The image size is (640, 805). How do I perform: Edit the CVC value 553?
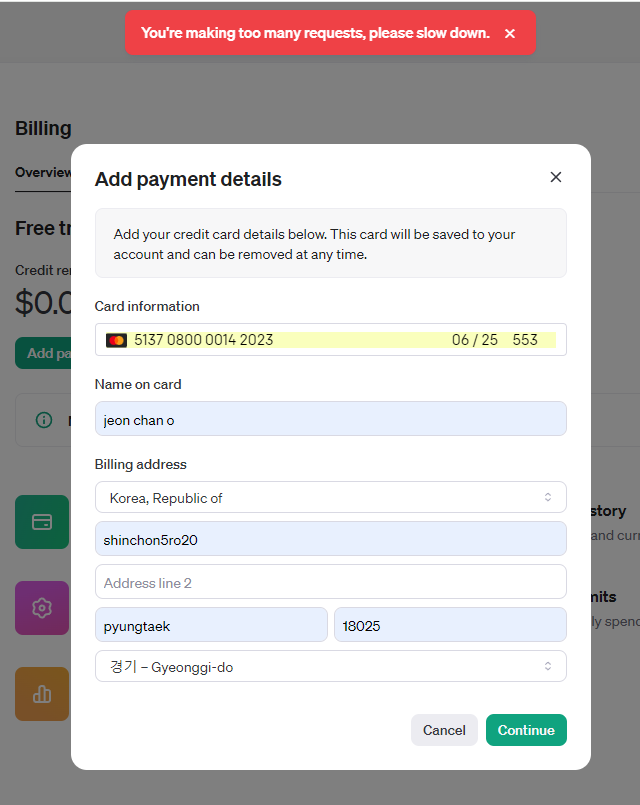(x=525, y=340)
